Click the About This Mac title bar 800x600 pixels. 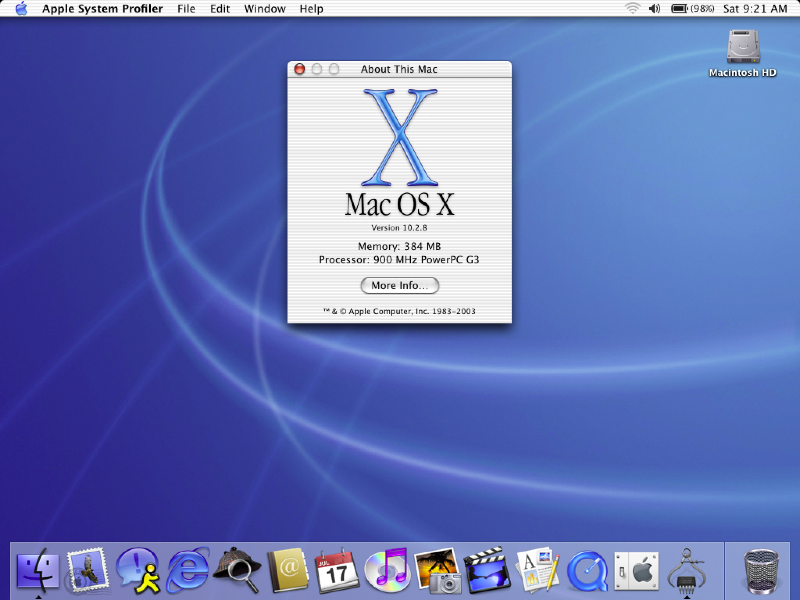[x=399, y=69]
